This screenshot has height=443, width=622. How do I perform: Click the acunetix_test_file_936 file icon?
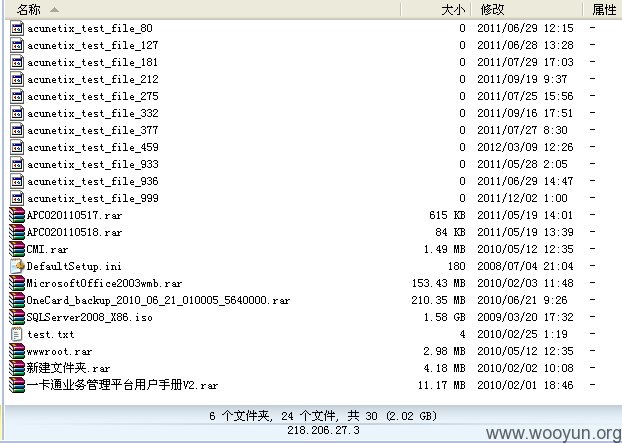pos(17,181)
